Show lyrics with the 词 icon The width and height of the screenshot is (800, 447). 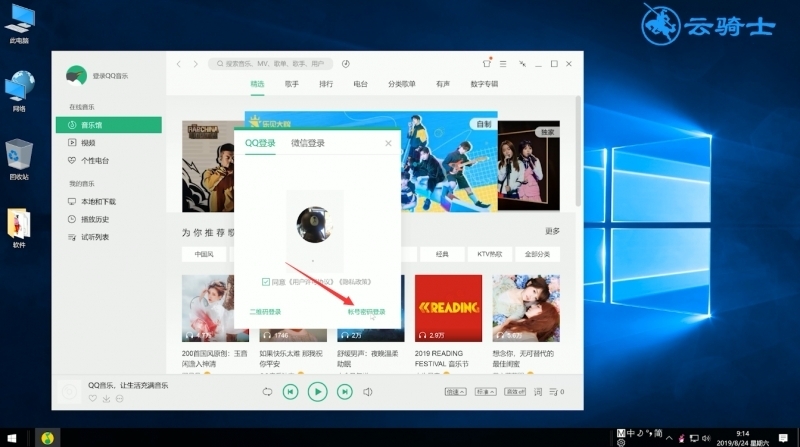(538, 392)
